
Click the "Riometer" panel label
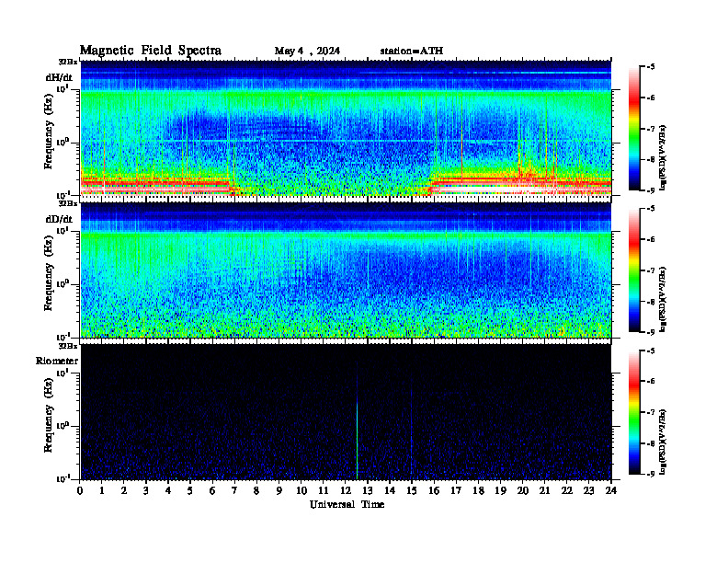click(x=57, y=361)
